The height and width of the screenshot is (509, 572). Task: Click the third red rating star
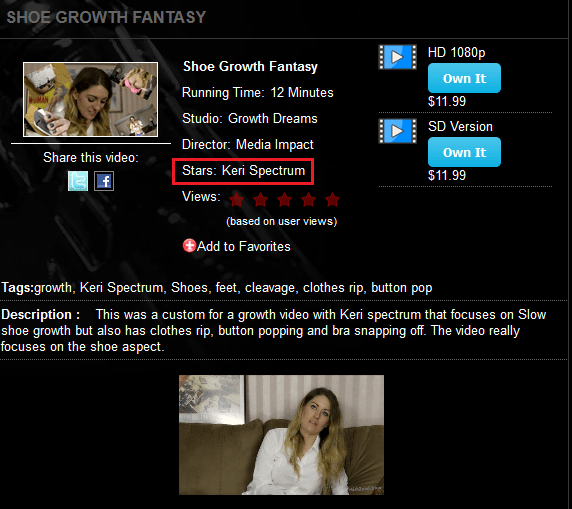tap(284, 200)
